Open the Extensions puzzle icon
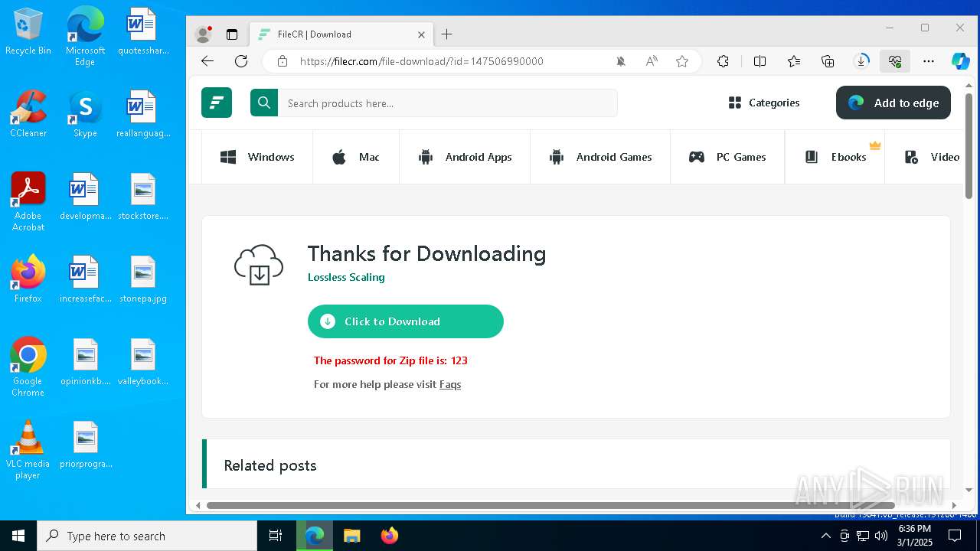Viewport: 980px width, 551px height. pos(723,61)
